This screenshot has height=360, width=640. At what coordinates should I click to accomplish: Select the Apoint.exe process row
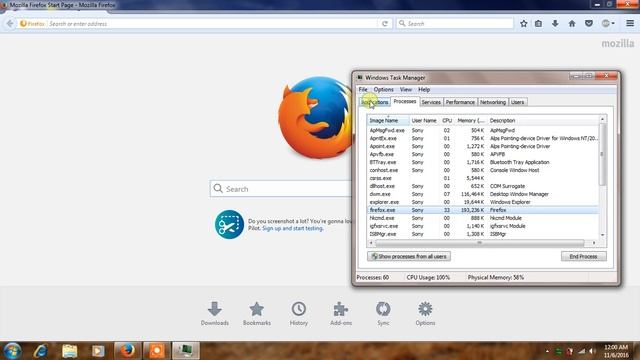(x=483, y=146)
